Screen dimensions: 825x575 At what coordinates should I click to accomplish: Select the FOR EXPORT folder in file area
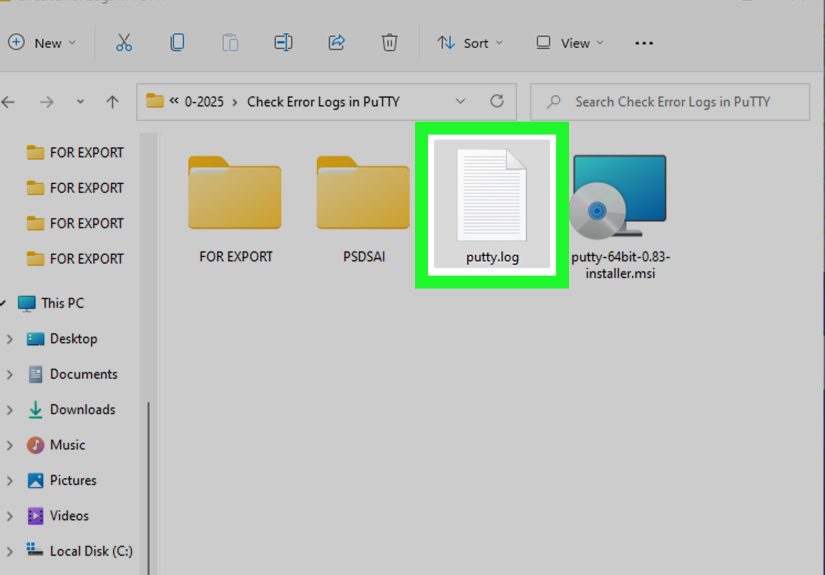tap(235, 209)
